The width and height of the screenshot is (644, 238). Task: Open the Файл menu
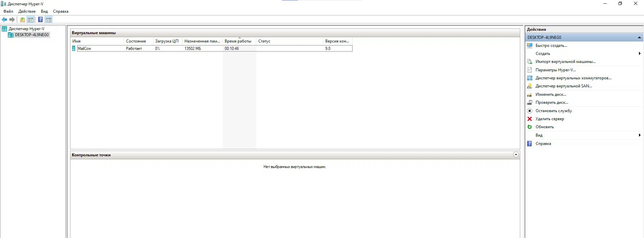[8, 11]
